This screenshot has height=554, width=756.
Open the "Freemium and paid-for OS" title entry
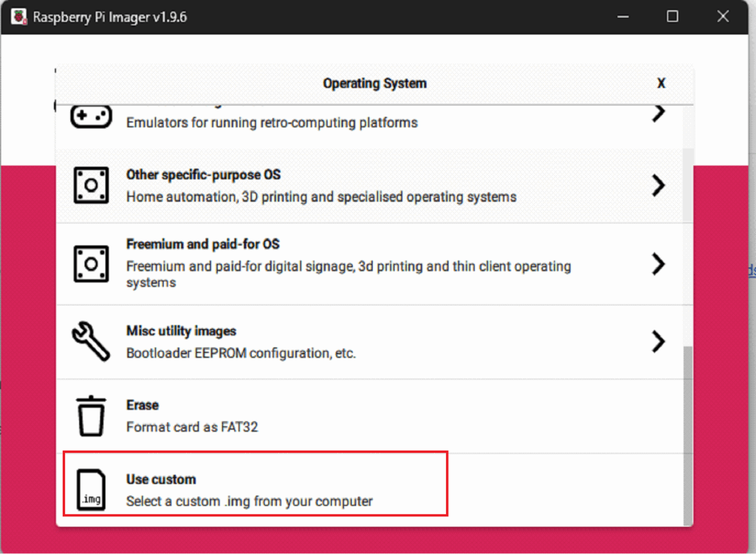202,244
